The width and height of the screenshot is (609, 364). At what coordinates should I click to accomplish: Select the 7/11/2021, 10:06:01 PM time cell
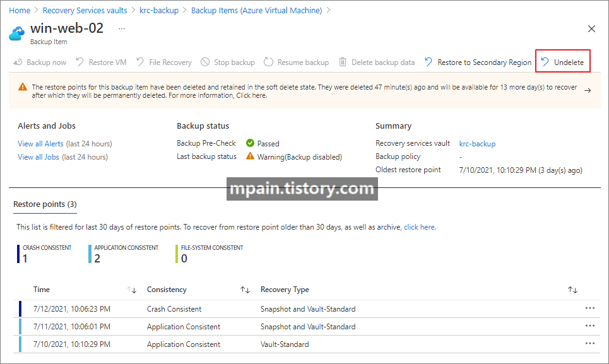72,327
